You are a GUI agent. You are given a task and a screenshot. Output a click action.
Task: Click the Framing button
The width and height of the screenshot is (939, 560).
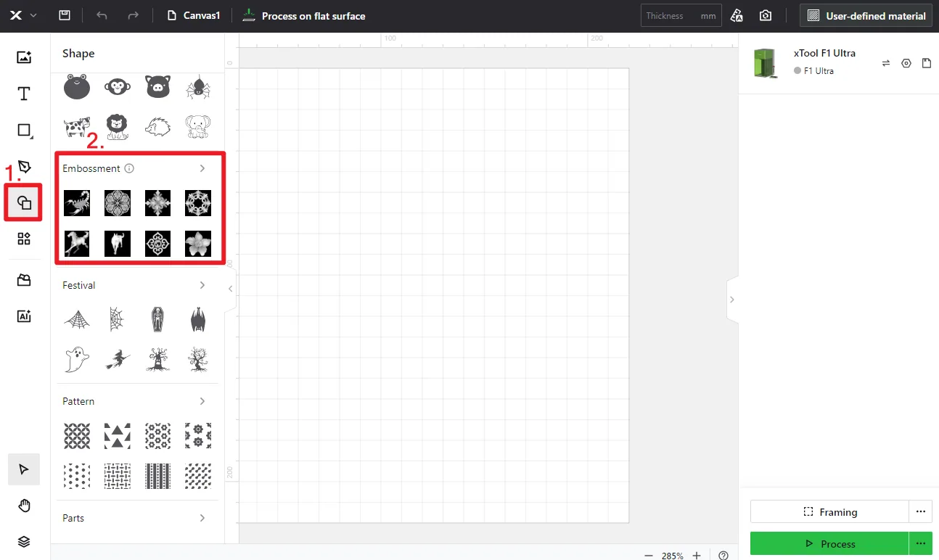click(829, 511)
